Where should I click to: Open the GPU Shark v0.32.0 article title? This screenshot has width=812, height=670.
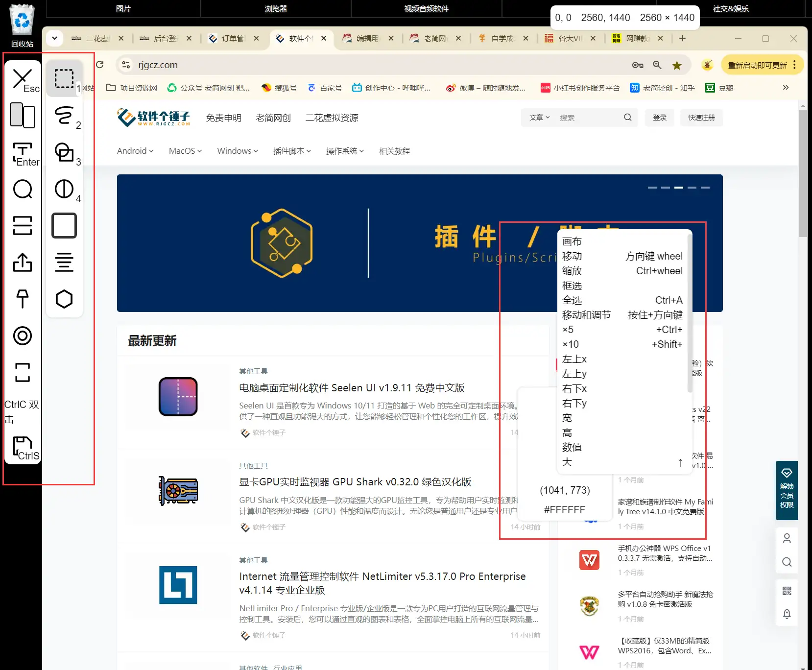(x=355, y=482)
